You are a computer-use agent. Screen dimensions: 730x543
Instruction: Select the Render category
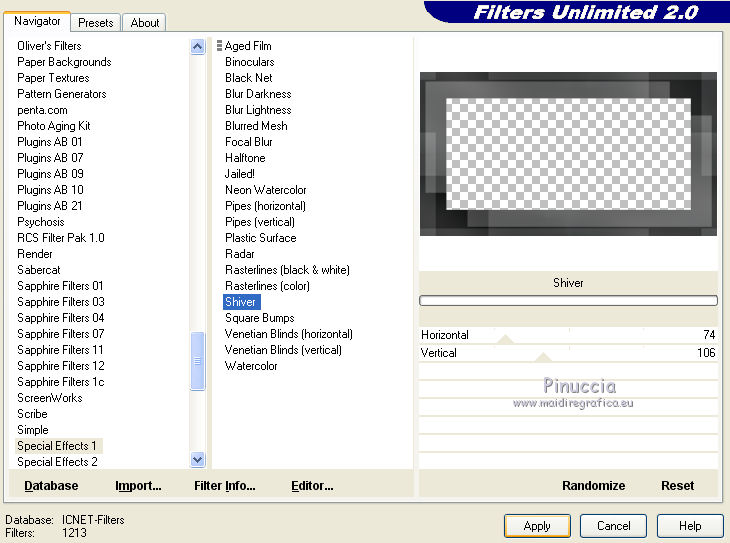tap(35, 254)
